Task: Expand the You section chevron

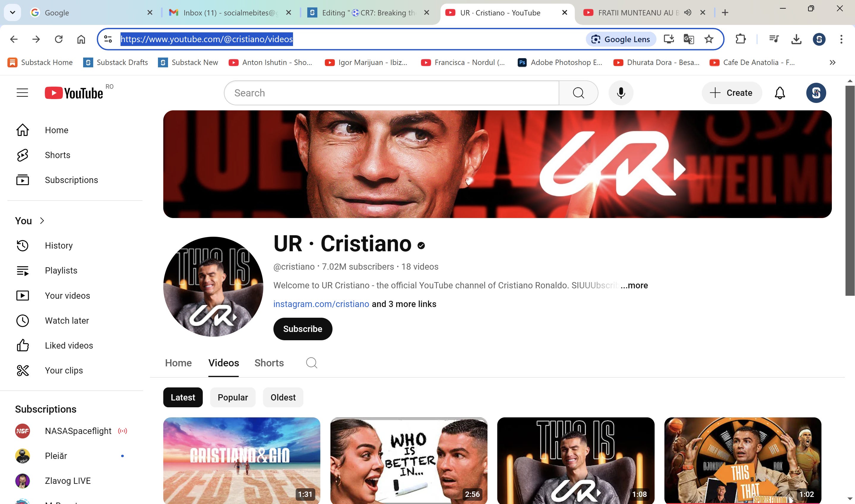Action: (x=42, y=221)
